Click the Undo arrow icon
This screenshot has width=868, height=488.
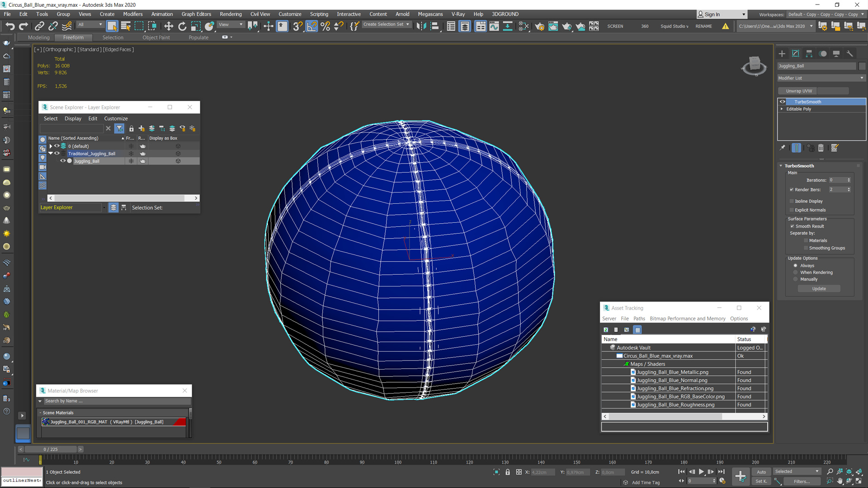(10, 26)
